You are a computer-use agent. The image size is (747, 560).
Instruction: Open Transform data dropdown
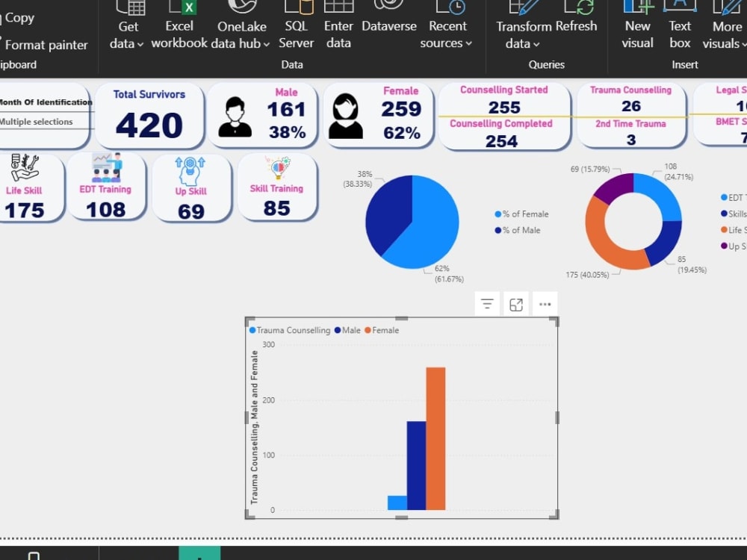(x=523, y=25)
